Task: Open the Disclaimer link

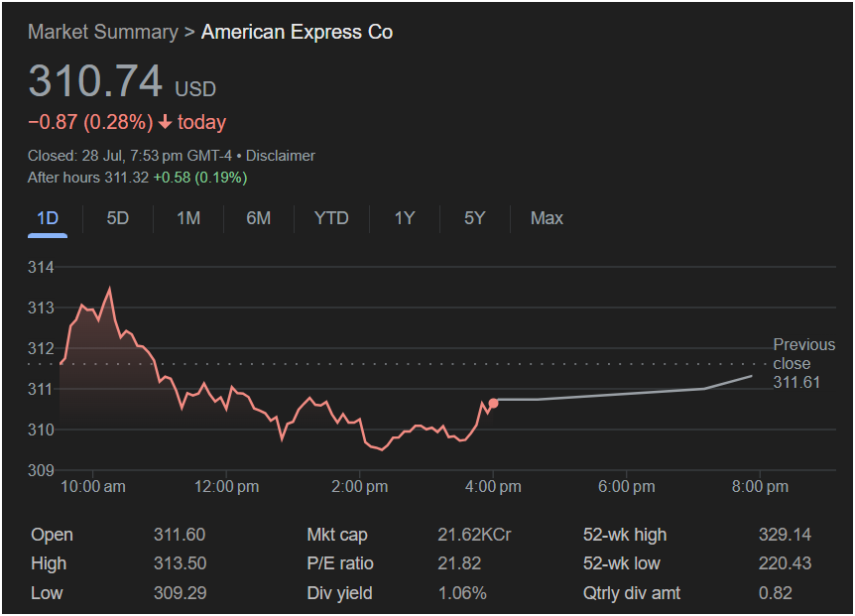Action: (281, 156)
